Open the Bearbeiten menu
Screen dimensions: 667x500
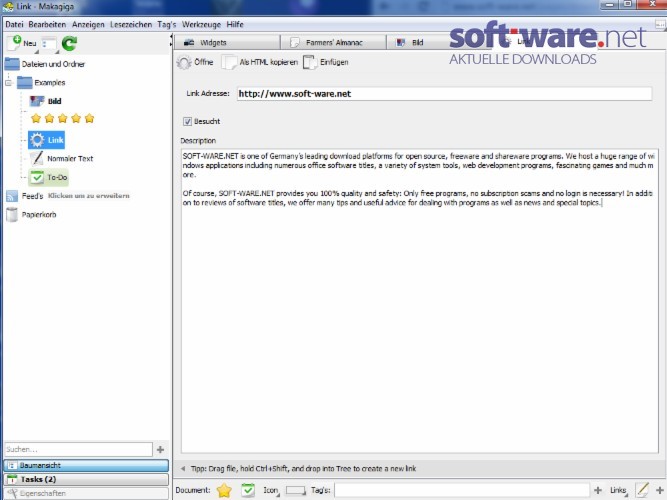[x=47, y=25]
